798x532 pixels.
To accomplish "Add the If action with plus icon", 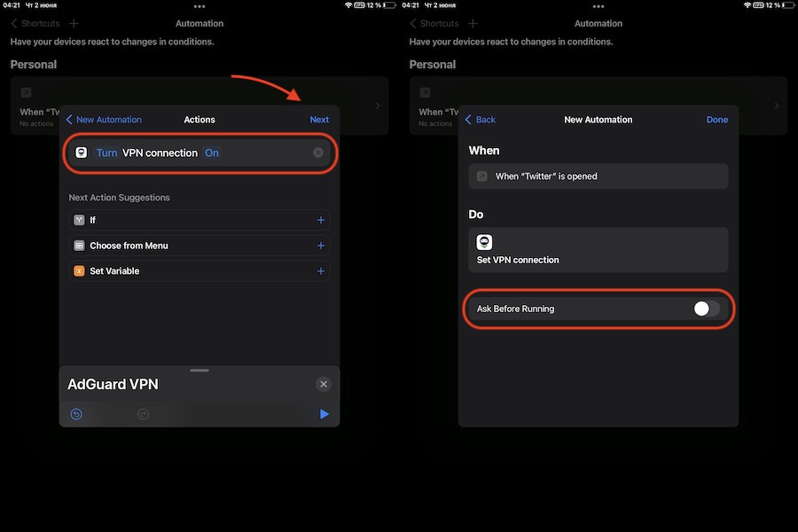I will 320,220.
